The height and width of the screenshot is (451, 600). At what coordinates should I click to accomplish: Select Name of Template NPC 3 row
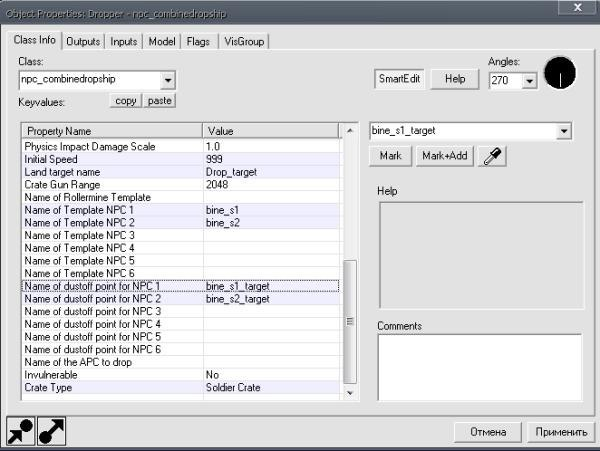(x=181, y=235)
